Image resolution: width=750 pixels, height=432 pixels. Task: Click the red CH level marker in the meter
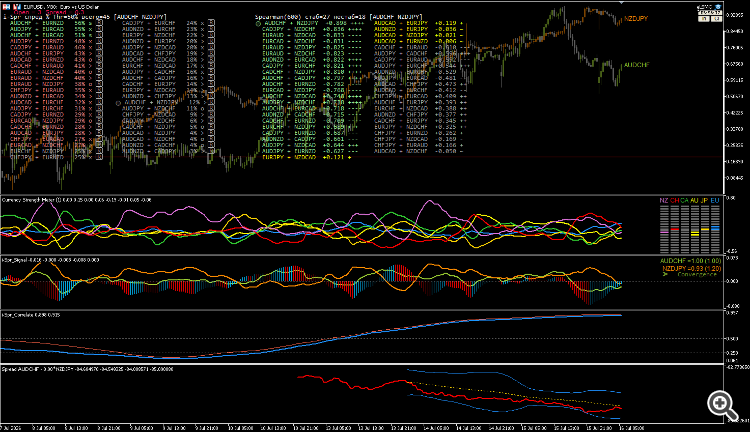click(x=674, y=230)
